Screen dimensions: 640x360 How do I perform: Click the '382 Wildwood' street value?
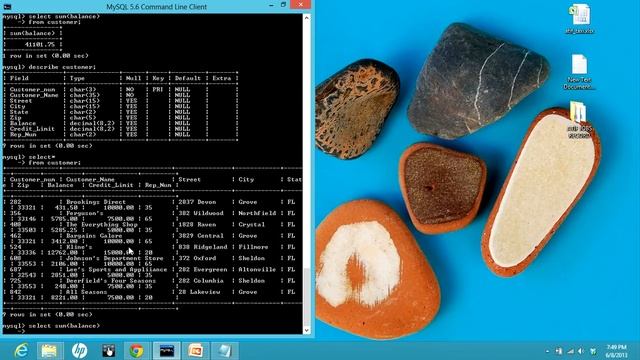coord(200,213)
